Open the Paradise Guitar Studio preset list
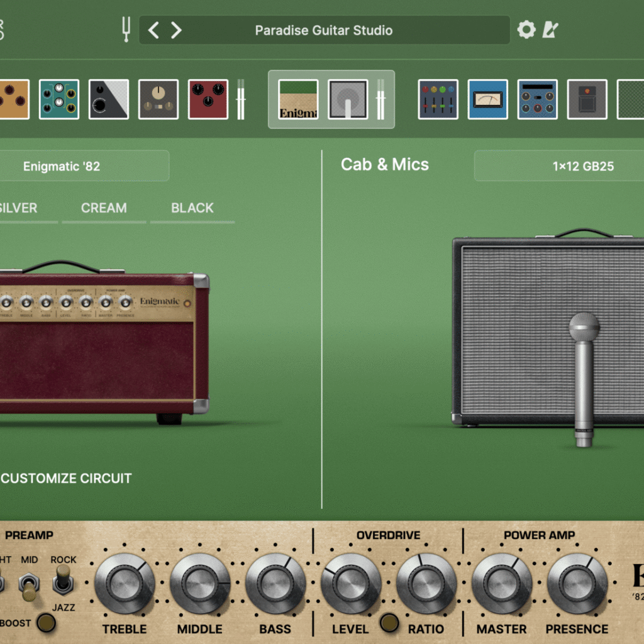 [x=323, y=30]
